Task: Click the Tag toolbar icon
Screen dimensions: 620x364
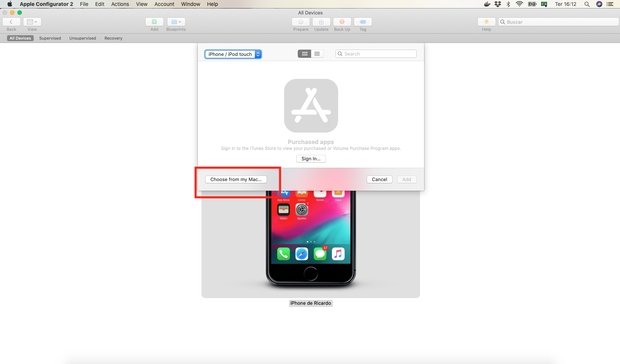Action: (x=363, y=22)
